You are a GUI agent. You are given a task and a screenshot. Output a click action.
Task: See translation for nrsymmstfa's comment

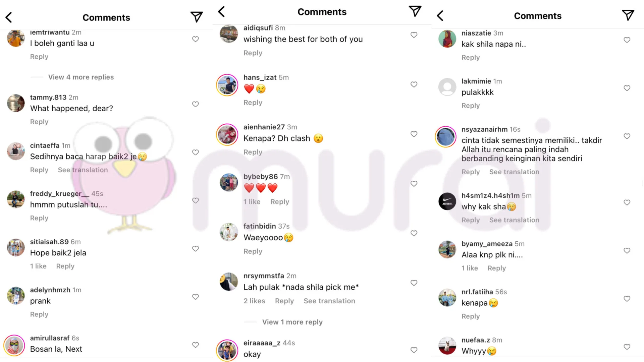coord(329,301)
